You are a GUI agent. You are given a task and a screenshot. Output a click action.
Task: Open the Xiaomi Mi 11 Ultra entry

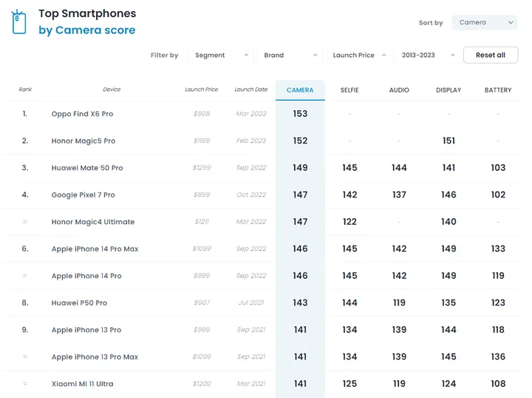[x=82, y=384]
